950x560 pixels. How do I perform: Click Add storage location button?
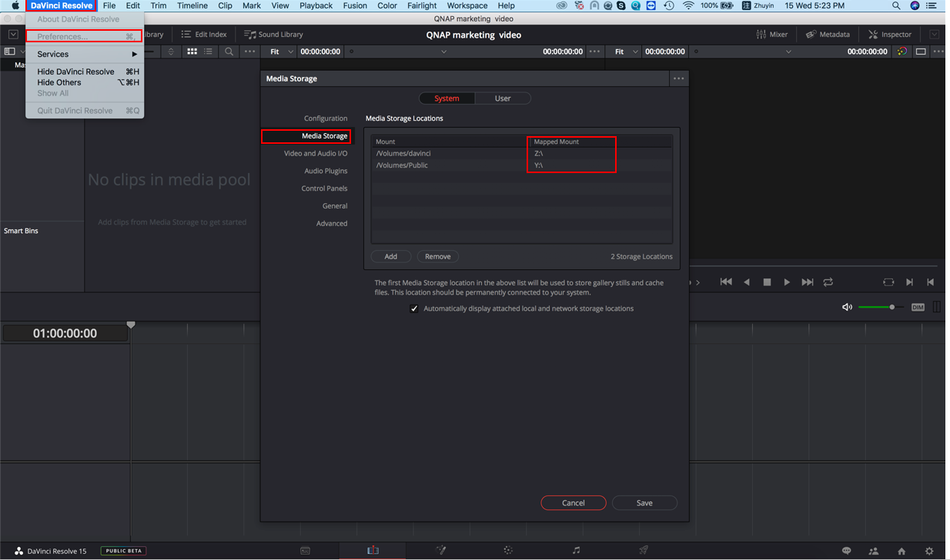tap(390, 256)
